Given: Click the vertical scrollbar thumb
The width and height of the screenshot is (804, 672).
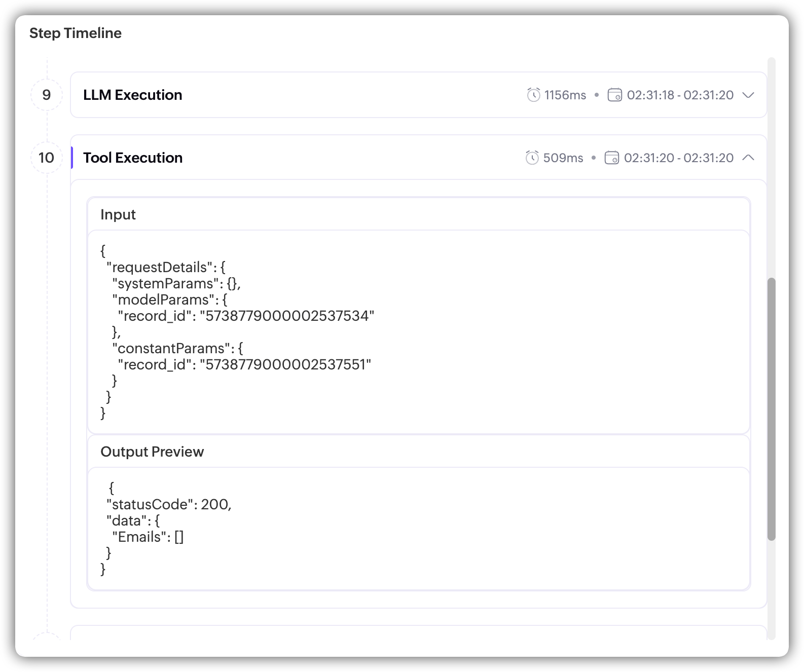Looking at the screenshot, I should coord(771,408).
